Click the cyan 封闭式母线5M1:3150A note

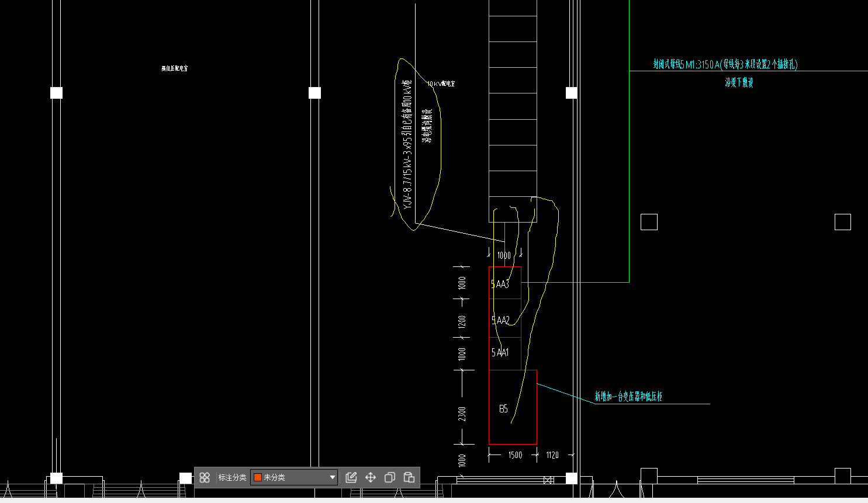(725, 64)
